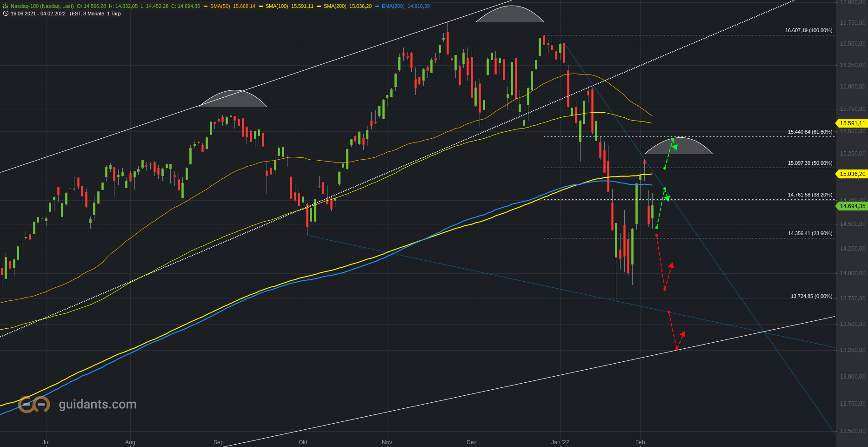Click the green 14.694,35 last price tag

pyautogui.click(x=852, y=206)
